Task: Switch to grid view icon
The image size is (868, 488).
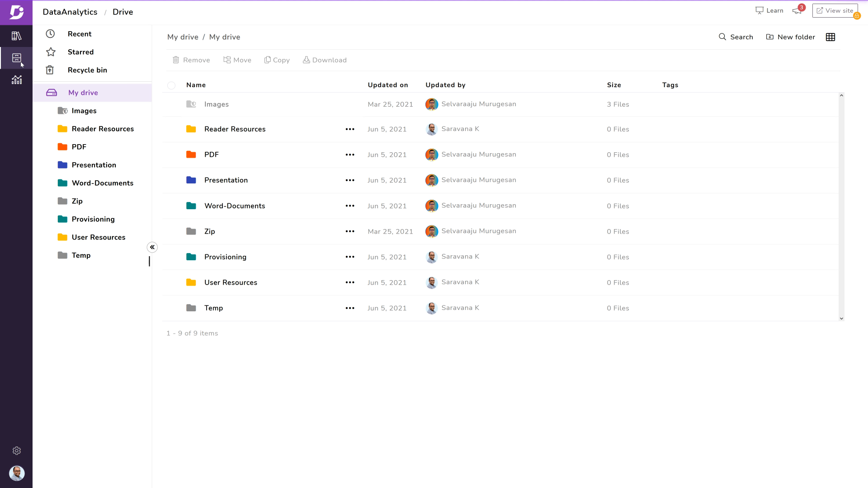Action: [x=830, y=37]
